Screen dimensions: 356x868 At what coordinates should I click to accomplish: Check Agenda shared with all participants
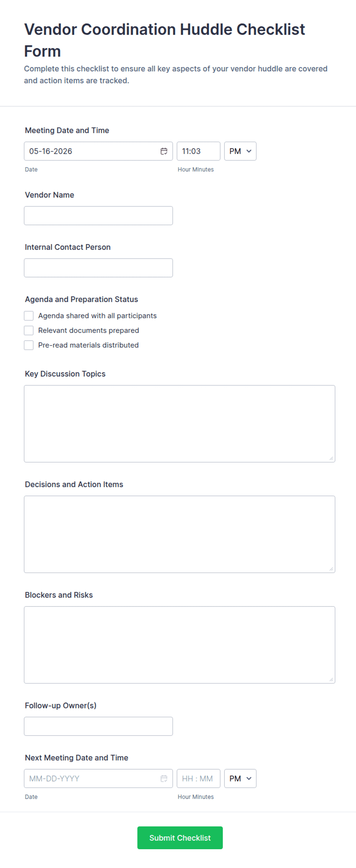point(29,316)
